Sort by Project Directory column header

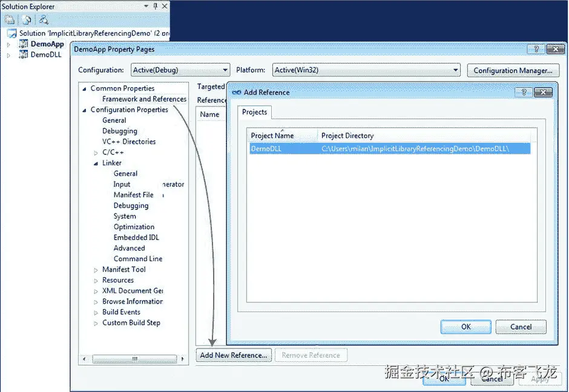(424, 136)
